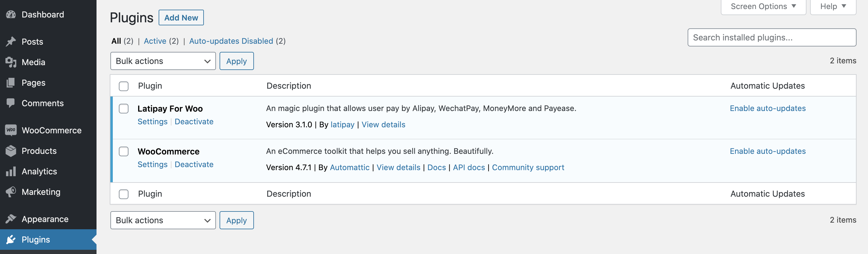Click the Posts pushpin icon

pyautogui.click(x=11, y=41)
